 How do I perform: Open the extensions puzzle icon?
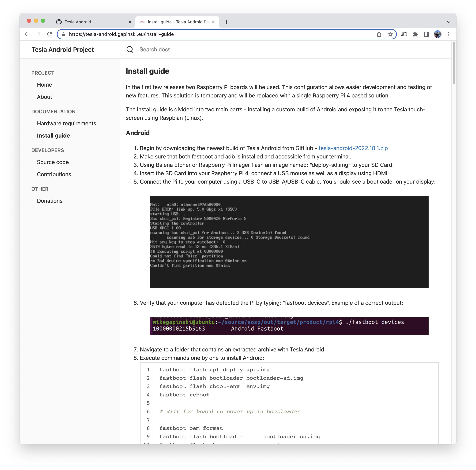[415, 34]
